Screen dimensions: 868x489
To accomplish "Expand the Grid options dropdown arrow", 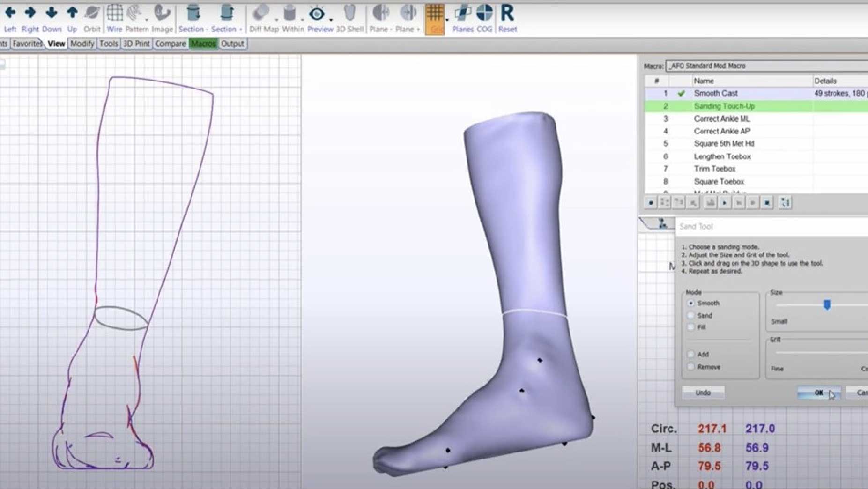I will pyautogui.click(x=447, y=20).
